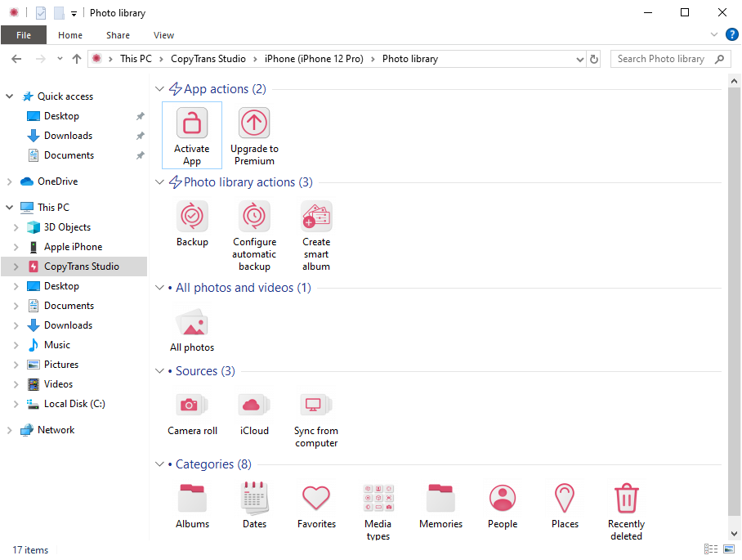Click This PC in address breadcrumb

point(136,59)
